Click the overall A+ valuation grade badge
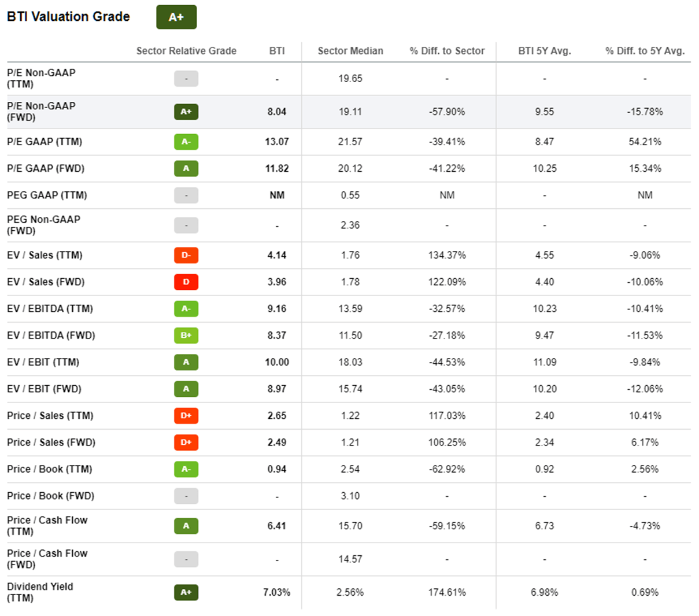The height and width of the screenshot is (616, 699). pos(176,17)
